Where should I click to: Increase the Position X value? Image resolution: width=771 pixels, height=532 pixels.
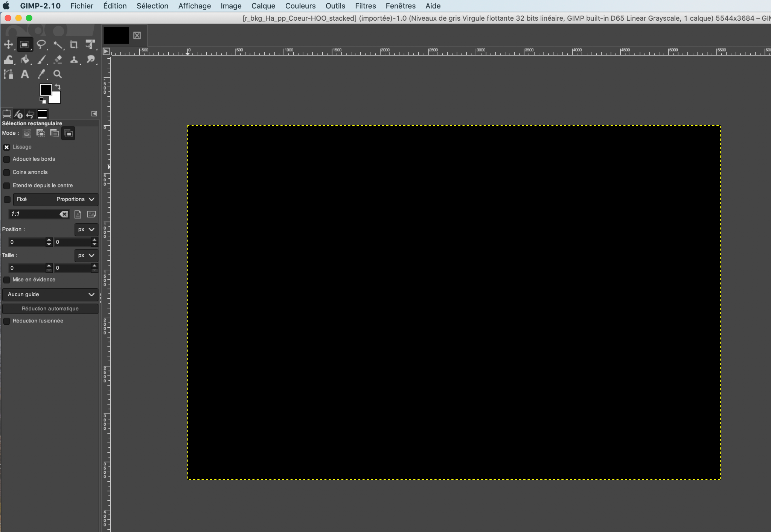[x=49, y=240]
